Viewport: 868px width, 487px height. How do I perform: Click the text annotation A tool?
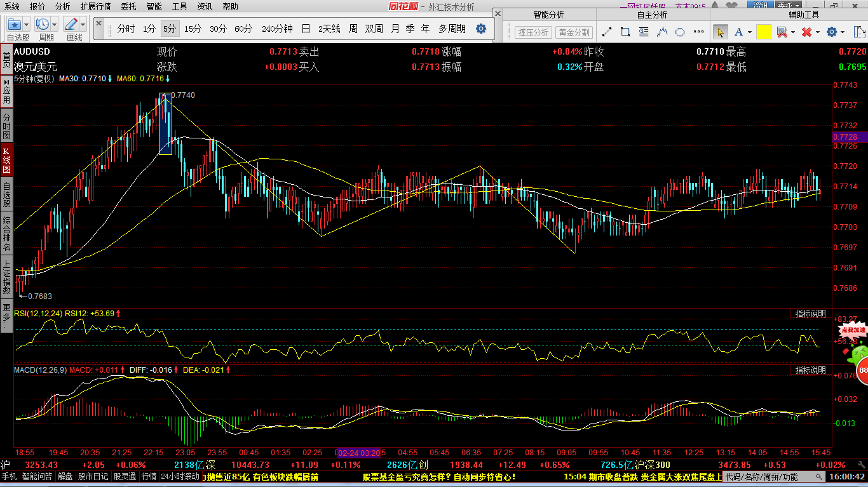738,32
